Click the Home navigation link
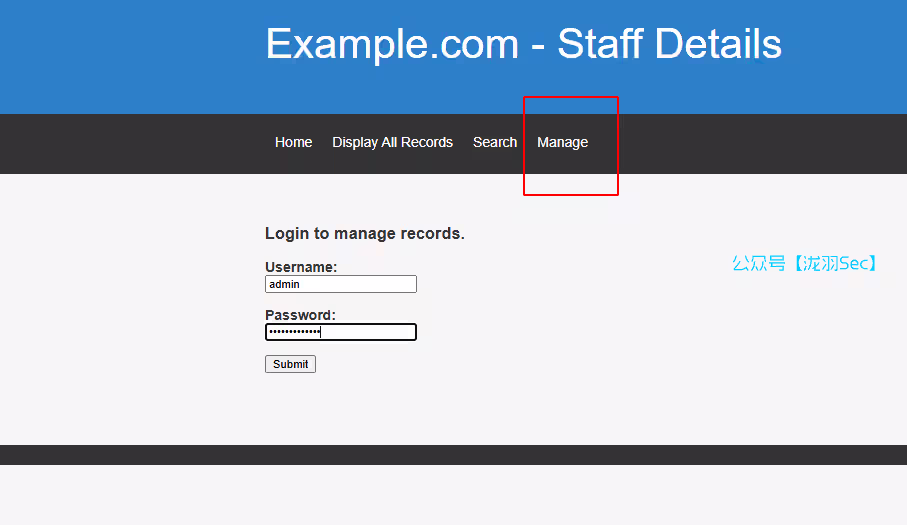This screenshot has height=525, width=907. 293,142
